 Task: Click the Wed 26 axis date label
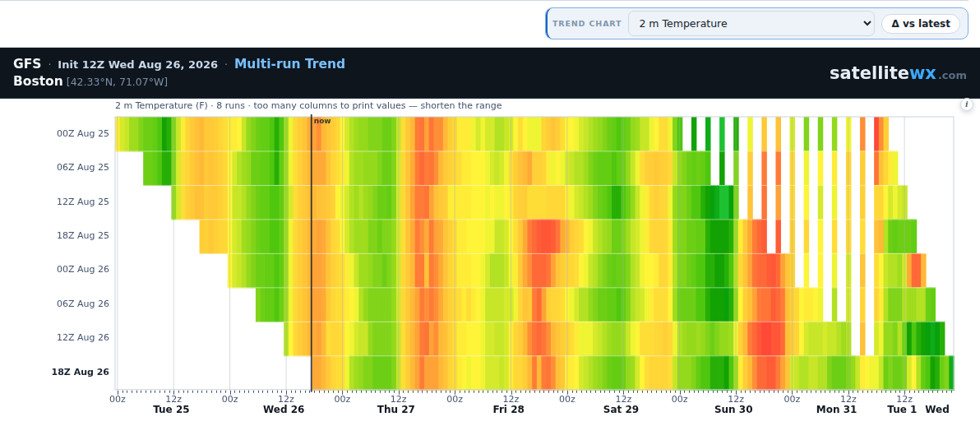pyautogui.click(x=284, y=410)
